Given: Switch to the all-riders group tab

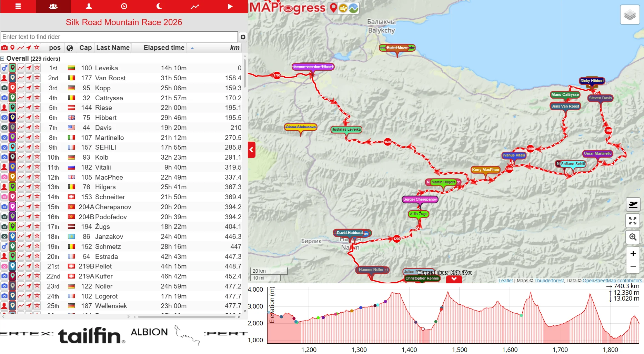Looking at the screenshot, I should pos(53,7).
